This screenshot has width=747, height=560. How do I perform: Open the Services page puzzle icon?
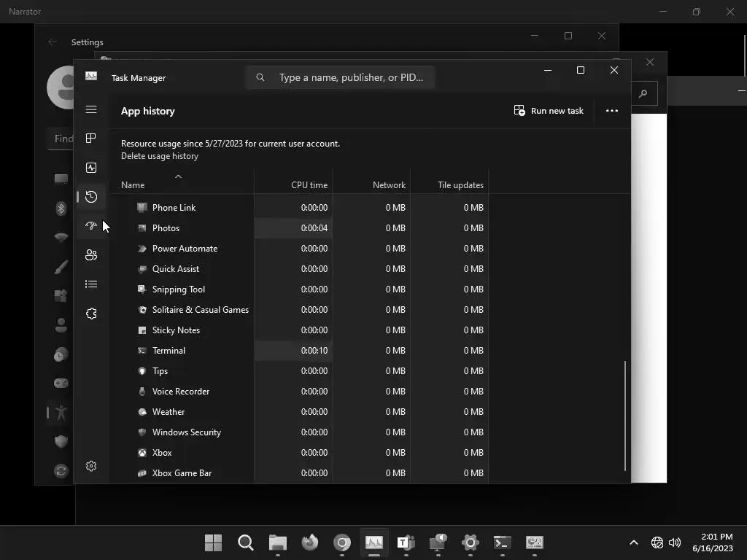pyautogui.click(x=91, y=314)
